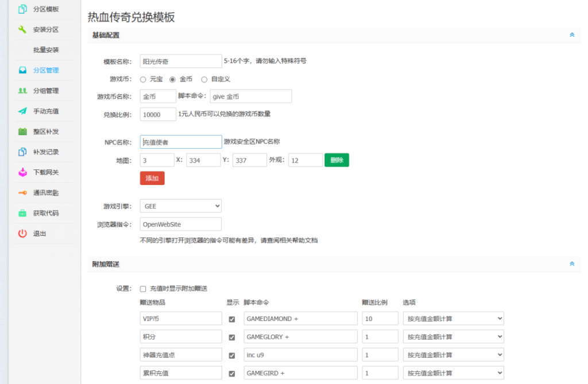Image resolution: width=588 pixels, height=384 pixels.
Task: Open the 选项 dropdown in the 积分 row
Action: click(452, 337)
